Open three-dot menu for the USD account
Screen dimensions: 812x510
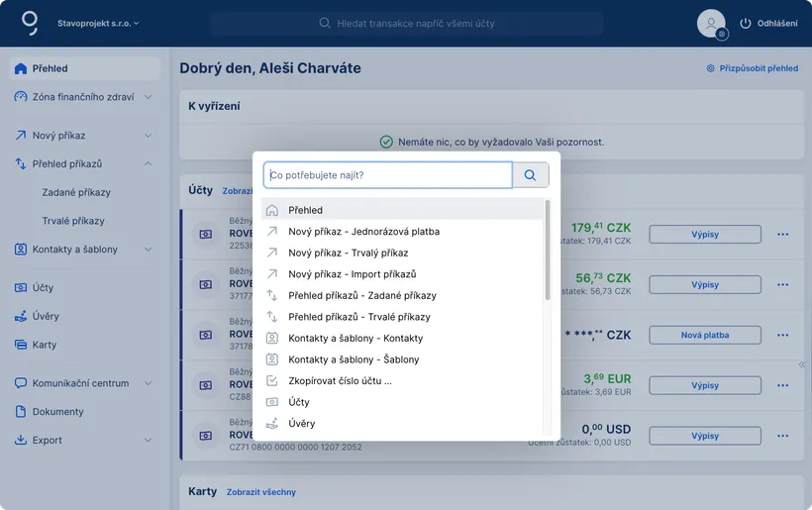coord(782,436)
